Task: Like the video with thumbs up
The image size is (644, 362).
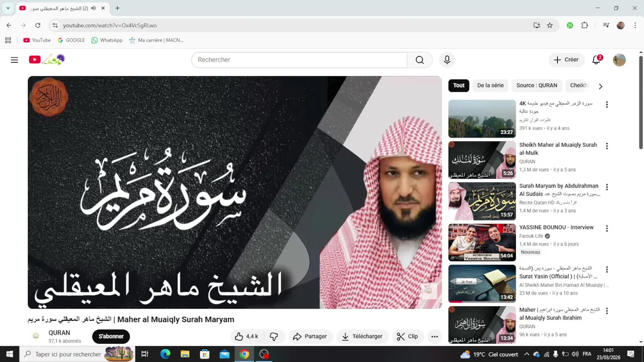Action: click(x=247, y=336)
